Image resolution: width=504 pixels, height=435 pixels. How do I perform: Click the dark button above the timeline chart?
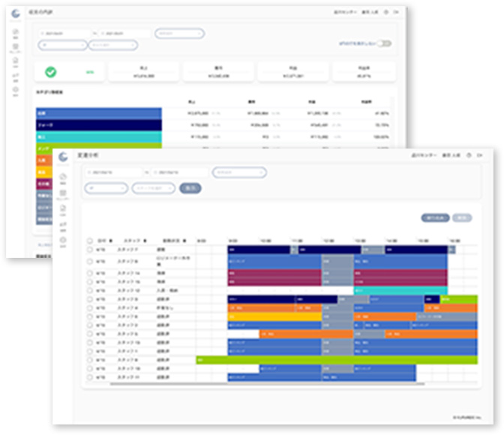pos(435,217)
